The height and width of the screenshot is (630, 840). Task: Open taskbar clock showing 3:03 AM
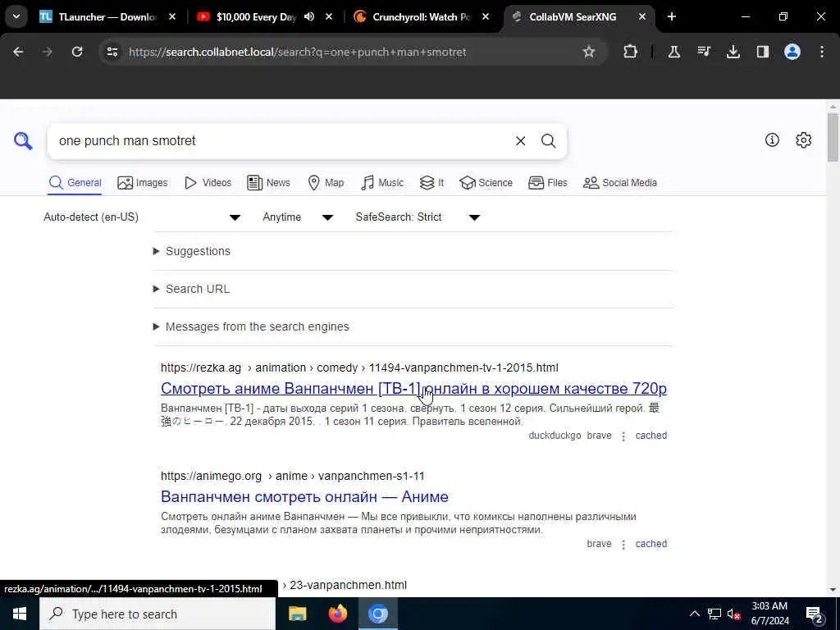tap(769, 614)
